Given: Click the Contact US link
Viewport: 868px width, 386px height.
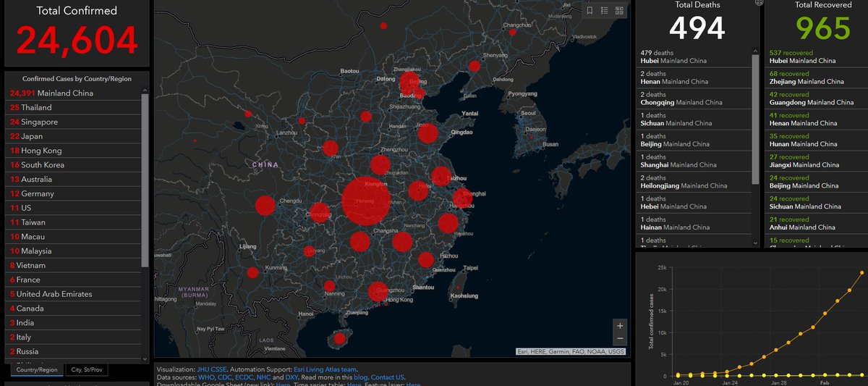Looking at the screenshot, I should pos(387,377).
